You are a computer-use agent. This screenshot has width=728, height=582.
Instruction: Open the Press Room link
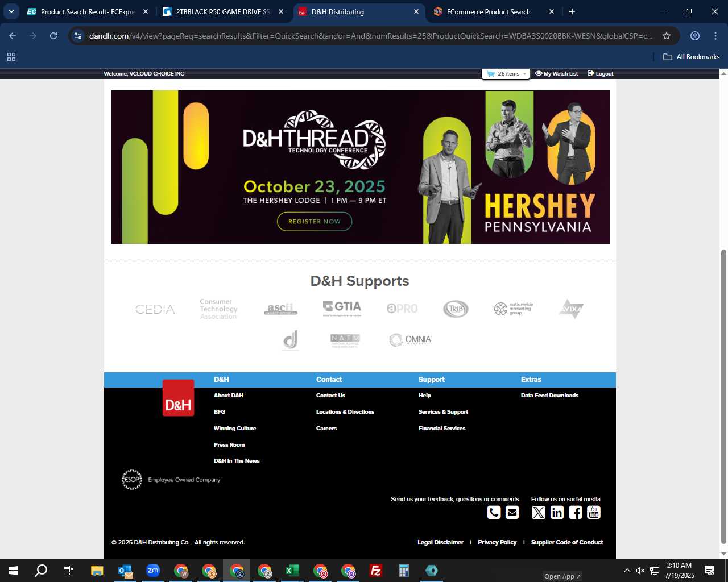(x=229, y=445)
